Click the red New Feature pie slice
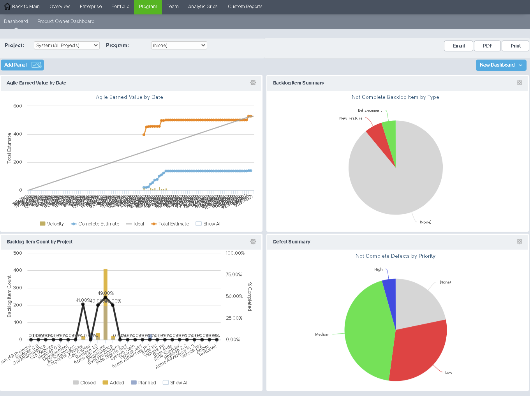Screen dimensions: 532x396 [x=380, y=138]
